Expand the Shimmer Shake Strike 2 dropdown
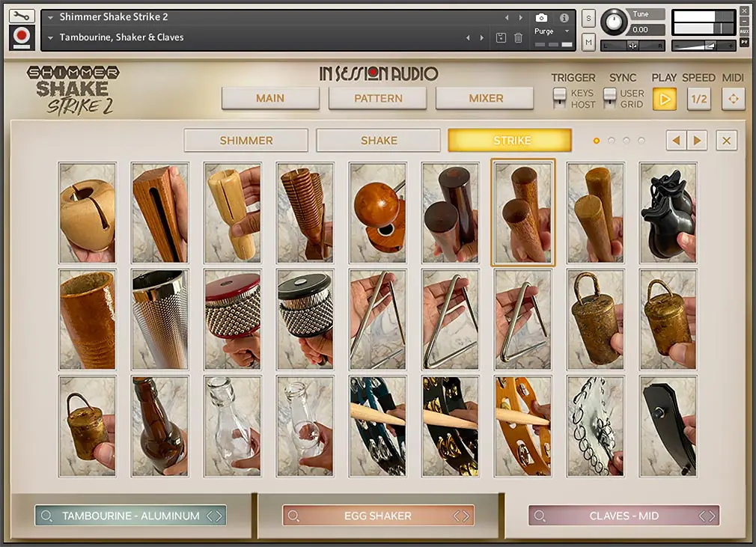 point(50,17)
